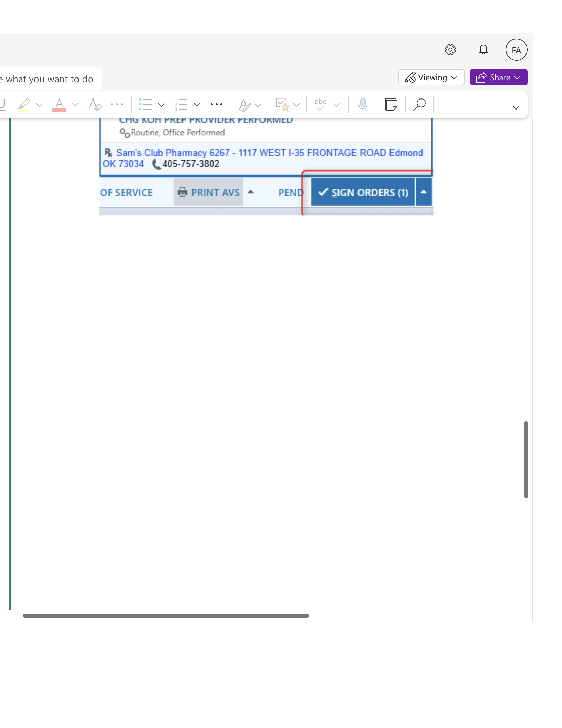Open the notifications bell
Viewport: 562px width, 728px height.
[x=483, y=50]
